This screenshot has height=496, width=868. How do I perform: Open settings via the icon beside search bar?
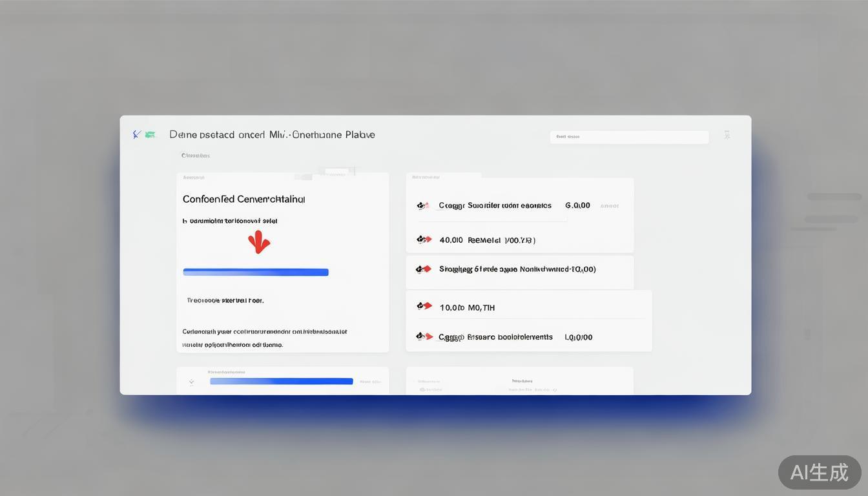pyautogui.click(x=727, y=134)
